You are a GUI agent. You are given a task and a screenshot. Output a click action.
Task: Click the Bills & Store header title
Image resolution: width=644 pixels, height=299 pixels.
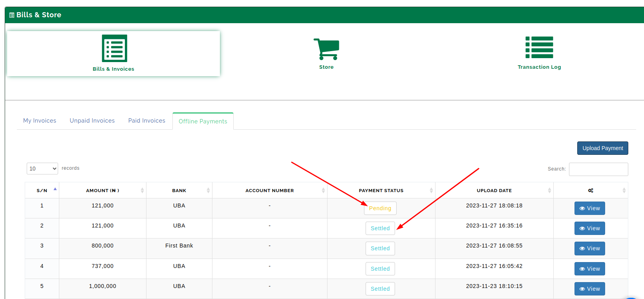click(39, 15)
